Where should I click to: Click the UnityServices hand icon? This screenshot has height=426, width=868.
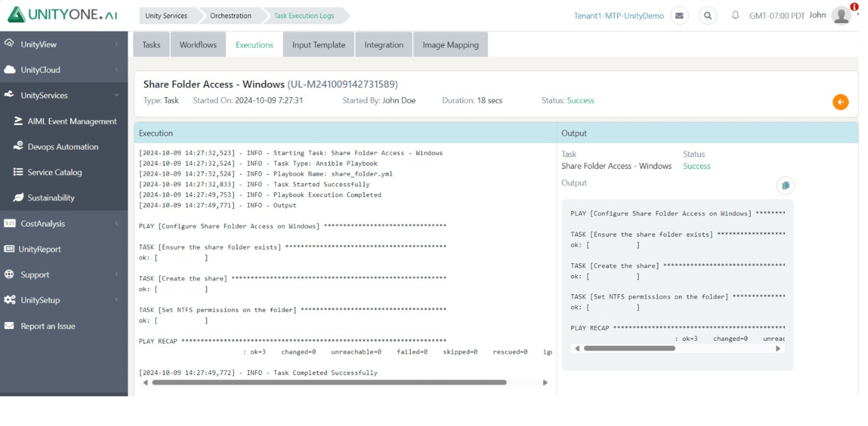pyautogui.click(x=9, y=94)
